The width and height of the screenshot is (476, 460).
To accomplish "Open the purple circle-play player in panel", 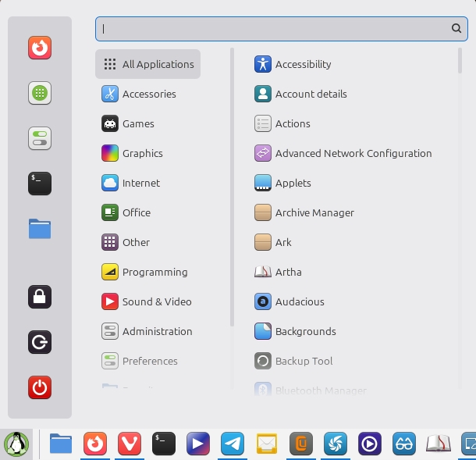I will (x=369, y=444).
